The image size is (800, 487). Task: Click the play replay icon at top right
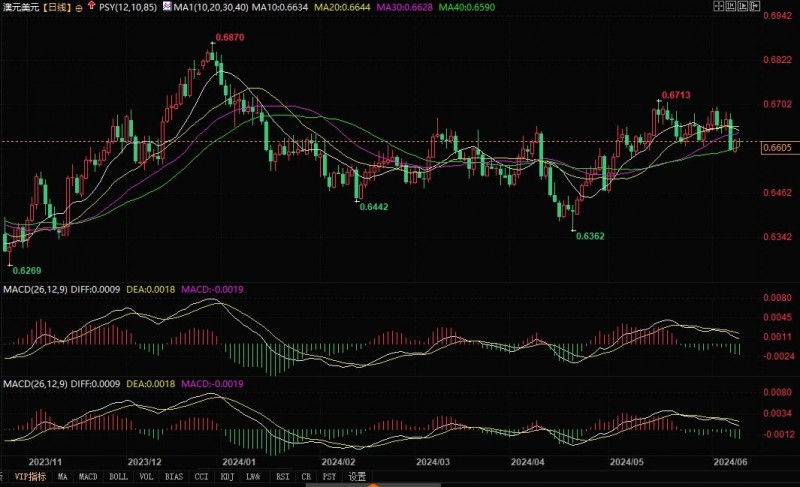click(743, 6)
